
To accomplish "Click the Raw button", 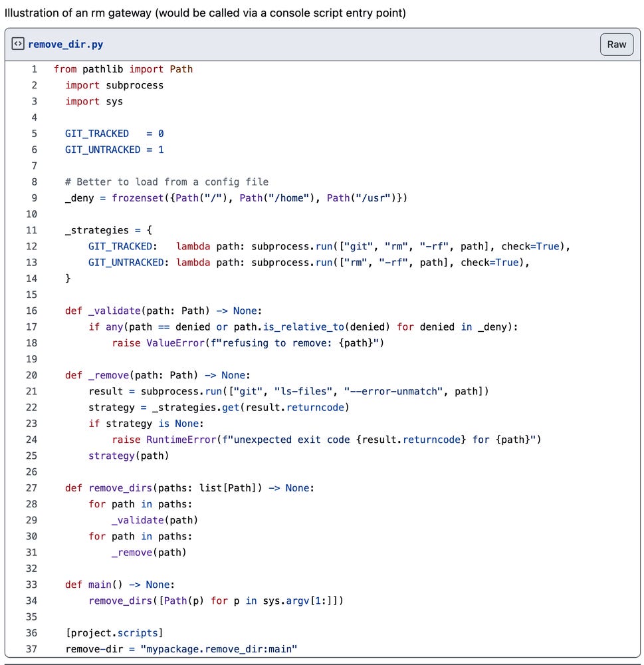I will 617,44.
